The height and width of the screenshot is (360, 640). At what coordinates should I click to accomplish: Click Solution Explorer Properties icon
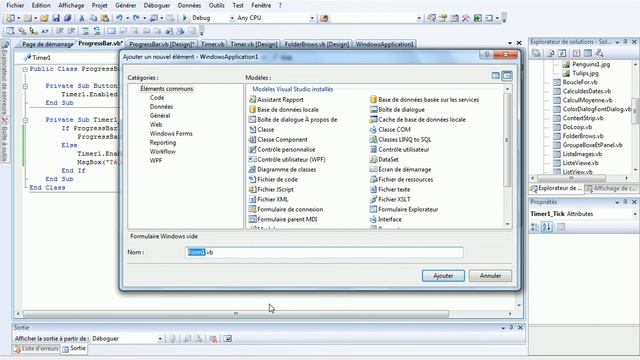[536, 53]
